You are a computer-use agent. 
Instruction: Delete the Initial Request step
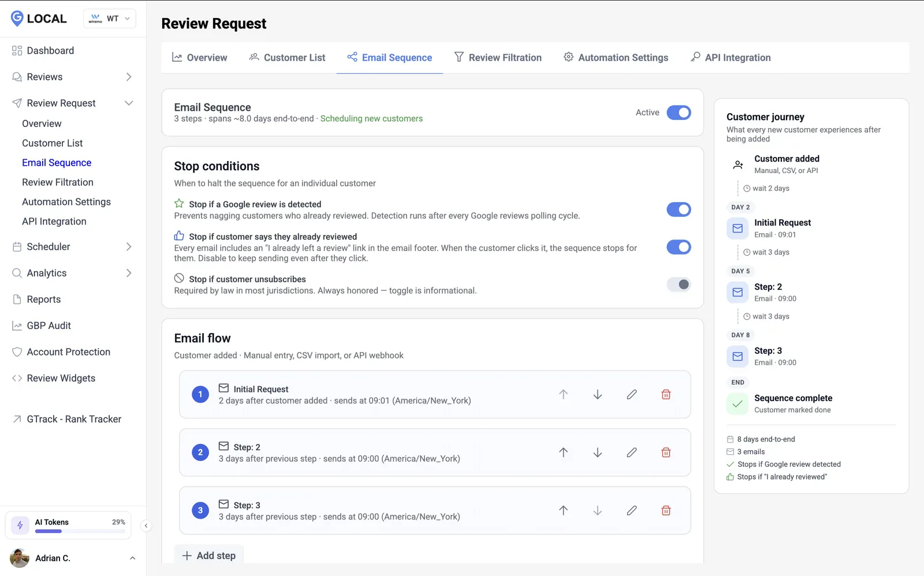click(x=666, y=394)
